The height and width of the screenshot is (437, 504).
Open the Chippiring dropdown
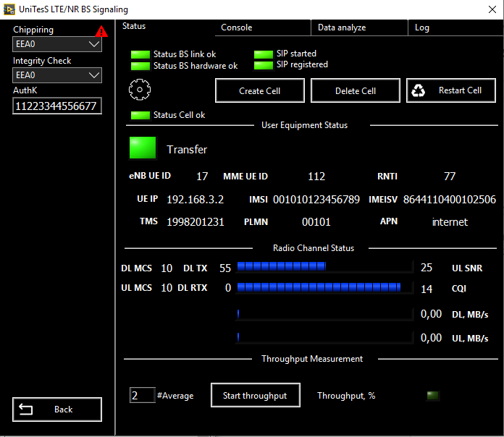57,44
